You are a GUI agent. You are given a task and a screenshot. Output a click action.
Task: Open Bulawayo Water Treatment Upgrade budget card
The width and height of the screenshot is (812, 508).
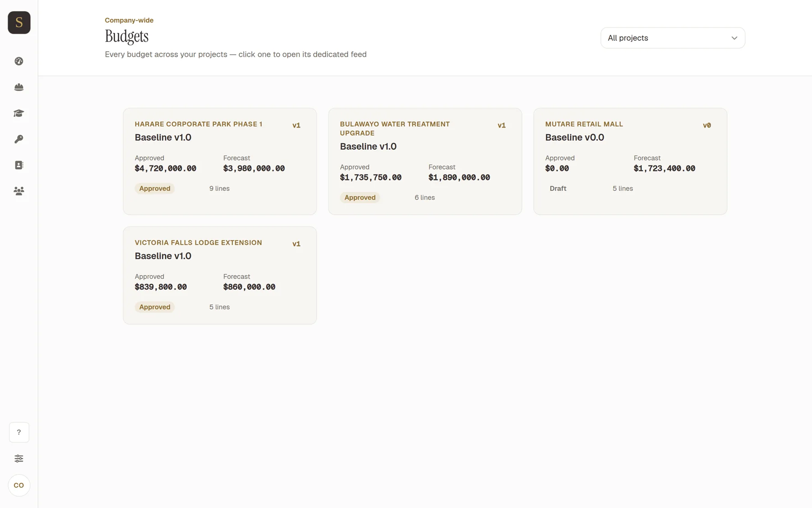425,161
